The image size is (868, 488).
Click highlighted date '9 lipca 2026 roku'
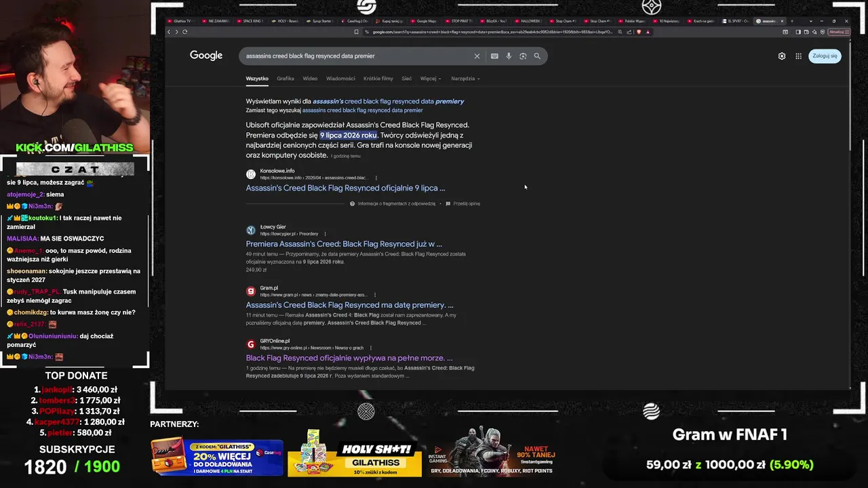[x=349, y=135]
